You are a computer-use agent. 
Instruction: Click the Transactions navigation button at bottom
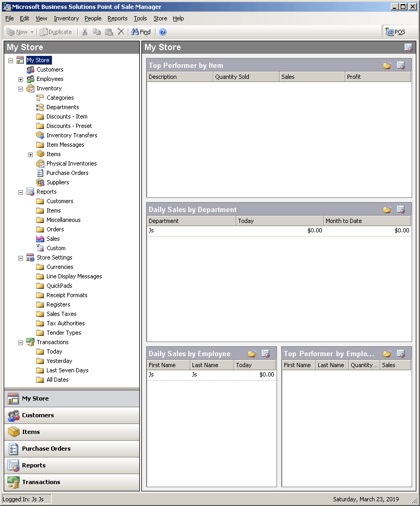coord(72,482)
